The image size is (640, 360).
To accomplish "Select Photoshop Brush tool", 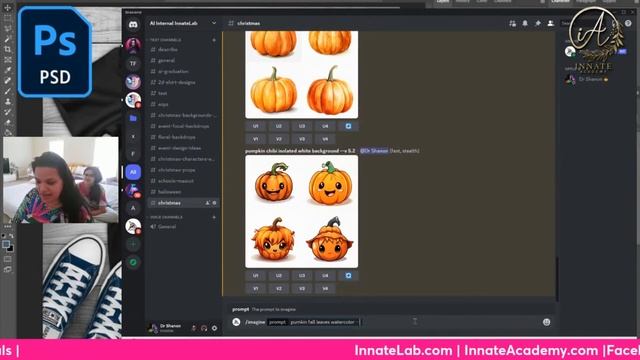I will click(7, 91).
